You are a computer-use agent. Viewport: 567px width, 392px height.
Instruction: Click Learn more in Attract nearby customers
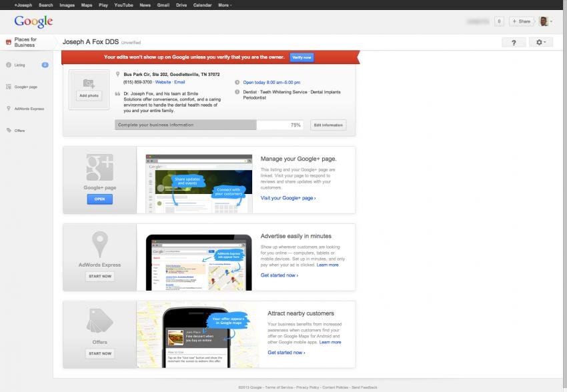pos(330,342)
